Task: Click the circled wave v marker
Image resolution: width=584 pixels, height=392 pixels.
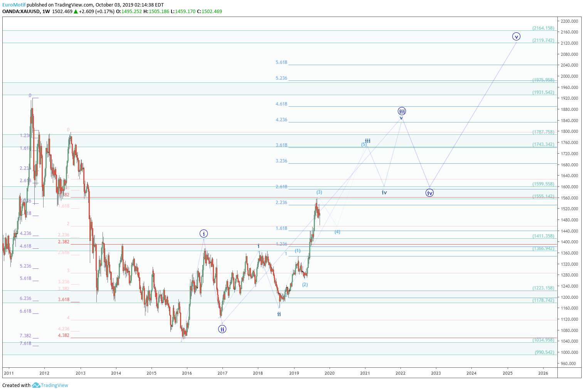Action: [516, 37]
